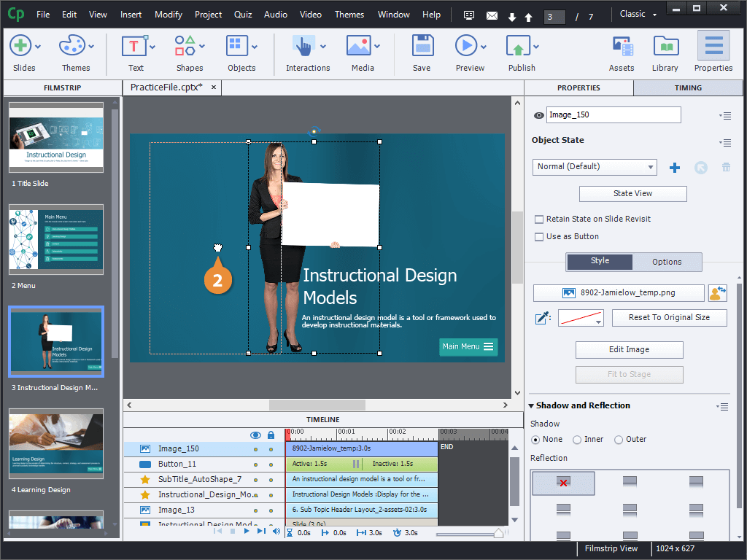Screen dimensions: 747x560
Task: Open the Quiz menu
Action: tap(243, 15)
